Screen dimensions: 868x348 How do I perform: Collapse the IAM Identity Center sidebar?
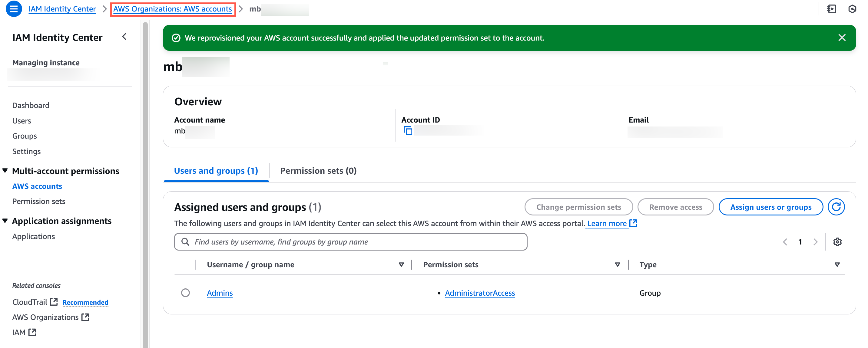(x=124, y=37)
